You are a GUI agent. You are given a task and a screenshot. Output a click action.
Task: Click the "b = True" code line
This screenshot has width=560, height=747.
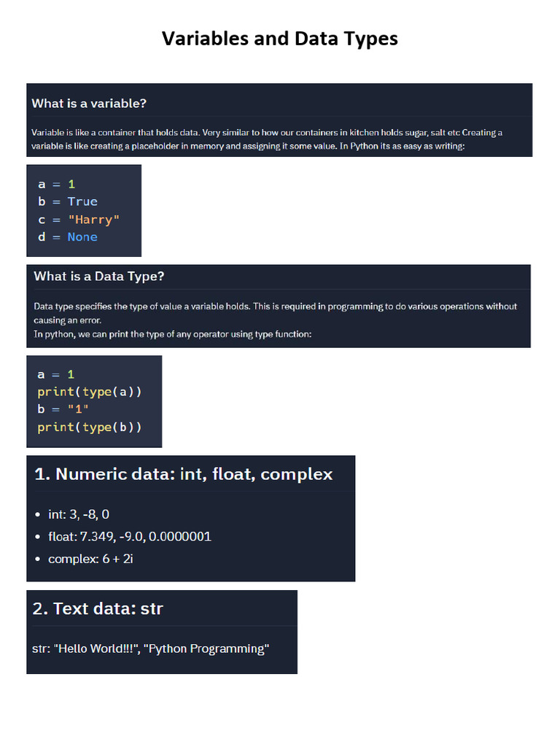[x=68, y=201]
